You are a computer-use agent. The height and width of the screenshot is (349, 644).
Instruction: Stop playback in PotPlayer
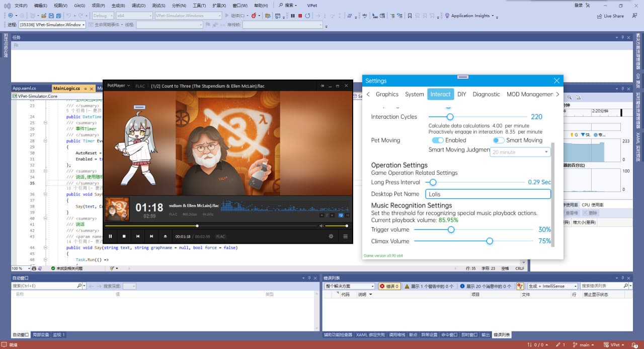click(x=124, y=236)
